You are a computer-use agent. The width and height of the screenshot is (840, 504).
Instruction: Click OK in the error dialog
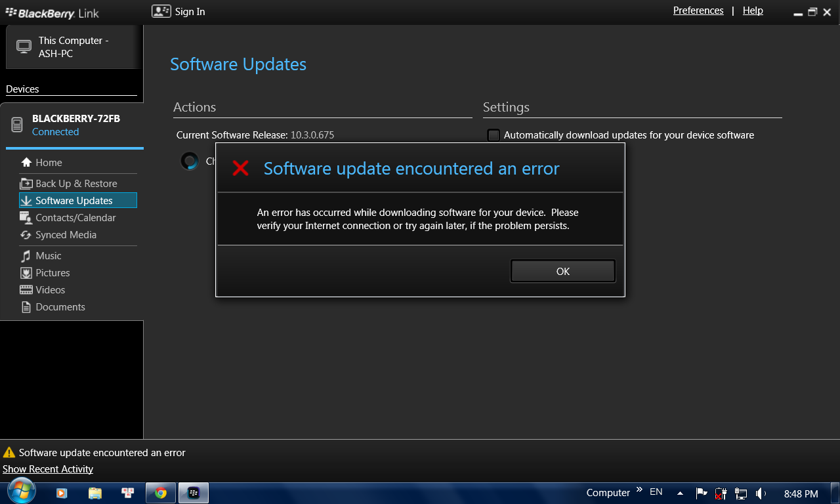pos(563,271)
